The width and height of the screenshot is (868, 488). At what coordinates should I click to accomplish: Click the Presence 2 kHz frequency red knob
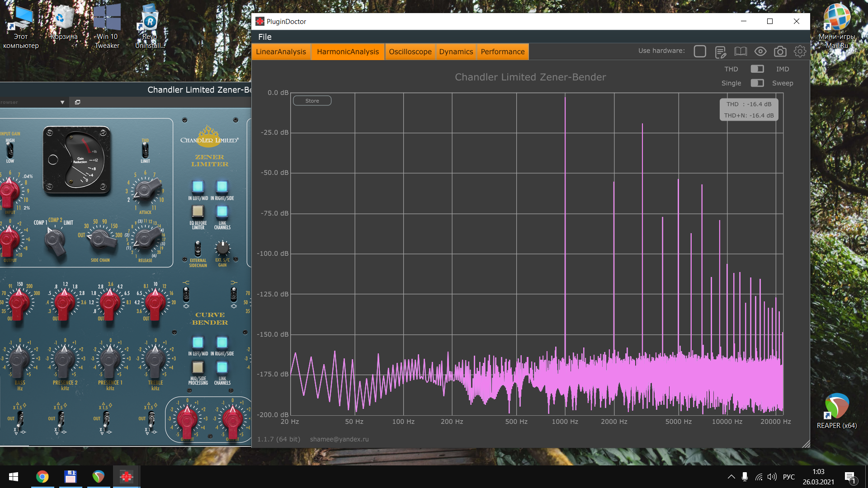pyautogui.click(x=64, y=304)
